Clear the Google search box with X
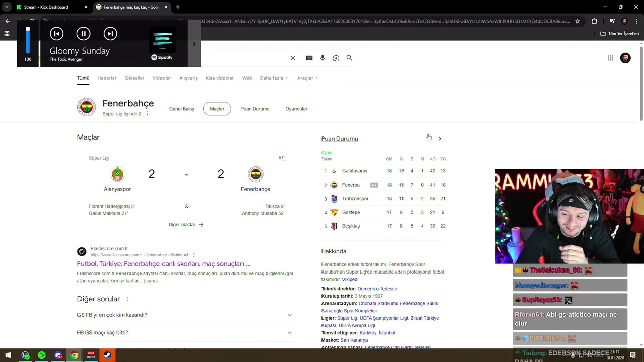644x362 pixels. tap(293, 58)
